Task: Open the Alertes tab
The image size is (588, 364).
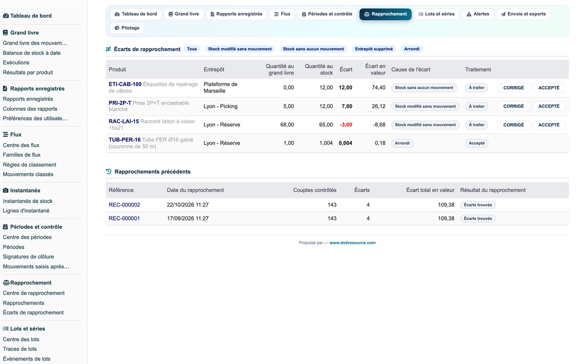Action: [x=478, y=14]
